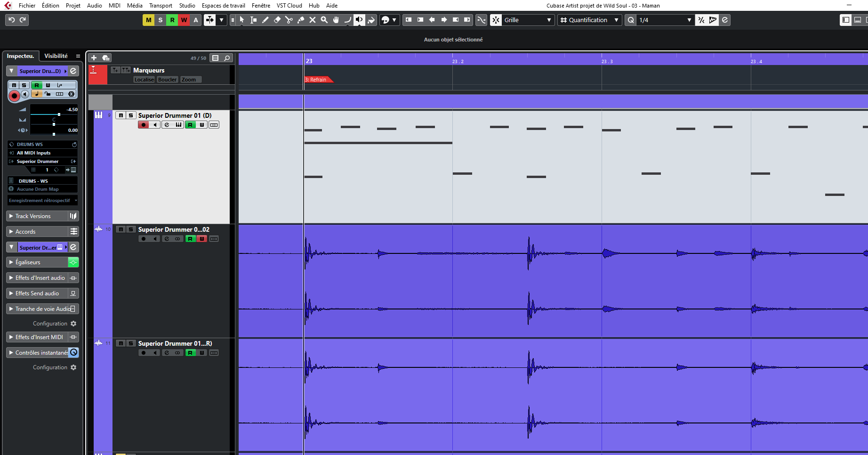This screenshot has width=868, height=455.
Task: Select the Erase tool
Action: point(277,20)
